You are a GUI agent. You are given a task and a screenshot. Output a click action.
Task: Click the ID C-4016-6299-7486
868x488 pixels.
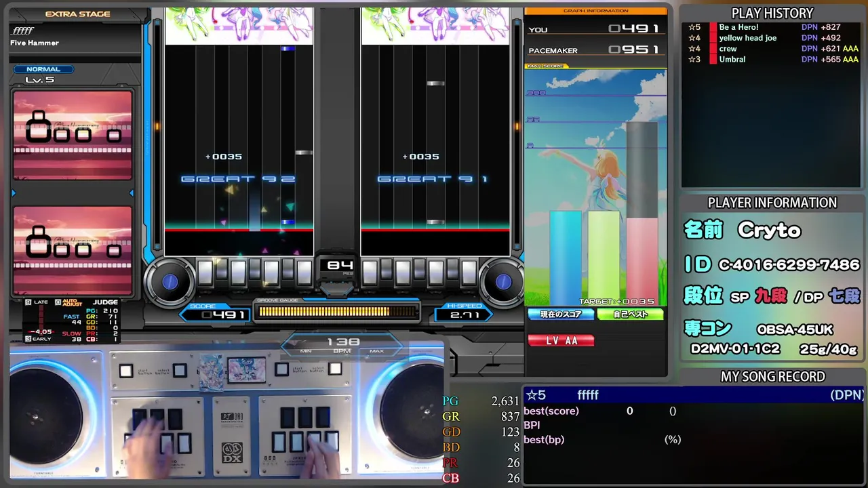(772, 264)
